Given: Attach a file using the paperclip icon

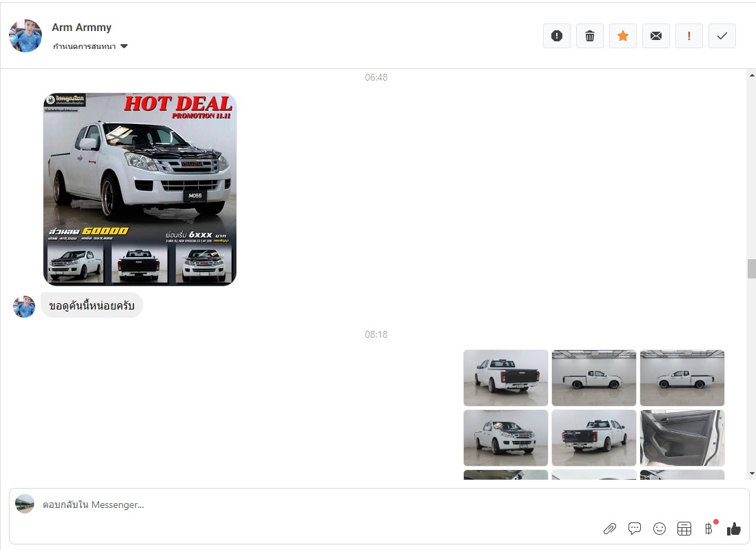Looking at the screenshot, I should point(610,529).
